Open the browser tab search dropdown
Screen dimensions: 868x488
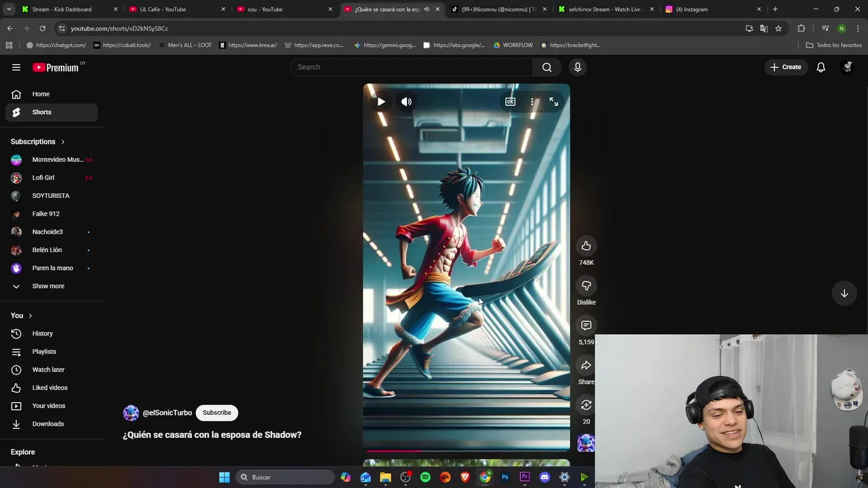pos(9,9)
